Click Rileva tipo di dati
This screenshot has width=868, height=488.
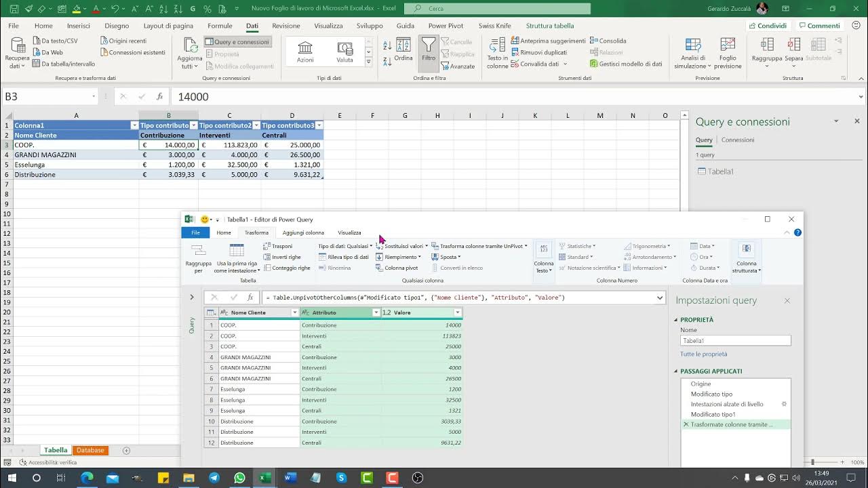click(344, 257)
